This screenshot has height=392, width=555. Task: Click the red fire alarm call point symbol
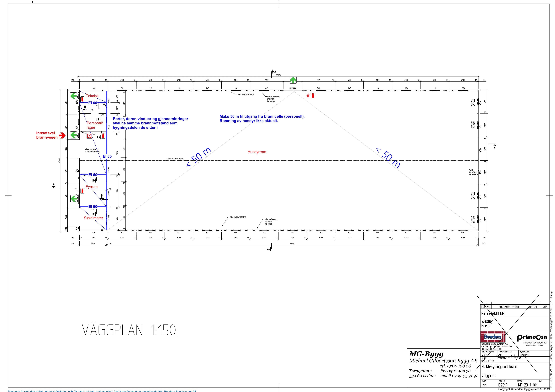coord(89,136)
